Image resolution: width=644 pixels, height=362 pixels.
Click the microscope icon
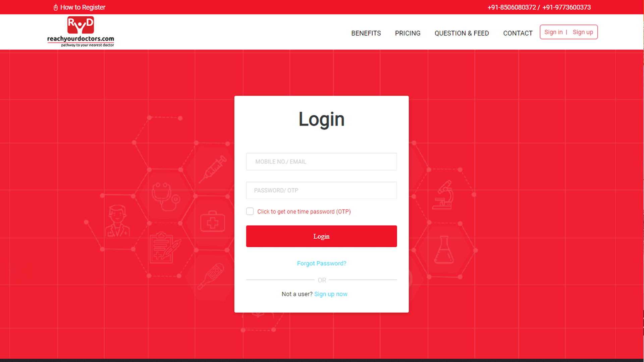tap(443, 195)
